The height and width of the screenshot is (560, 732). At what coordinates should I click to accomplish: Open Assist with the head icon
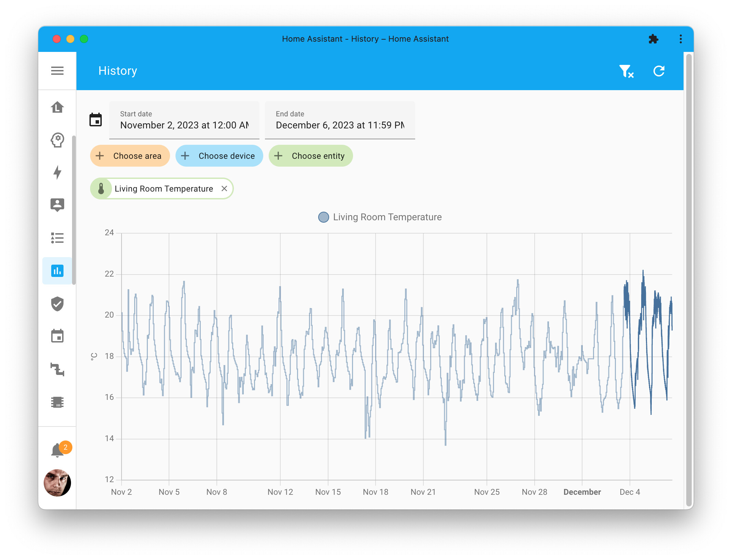(57, 140)
